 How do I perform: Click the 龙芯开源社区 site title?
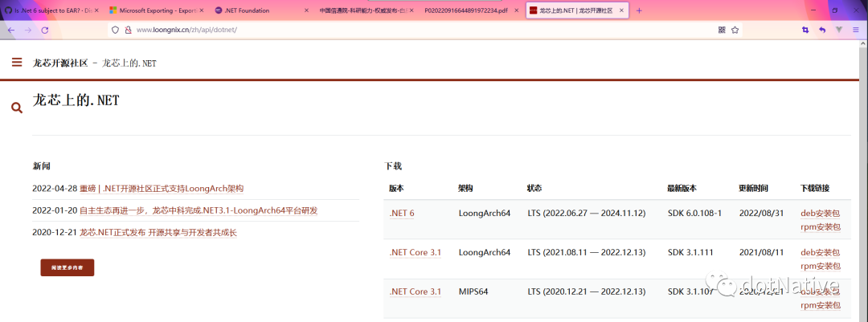(60, 63)
